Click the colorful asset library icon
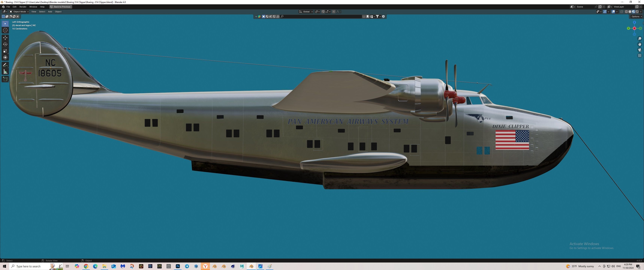 [259, 16]
